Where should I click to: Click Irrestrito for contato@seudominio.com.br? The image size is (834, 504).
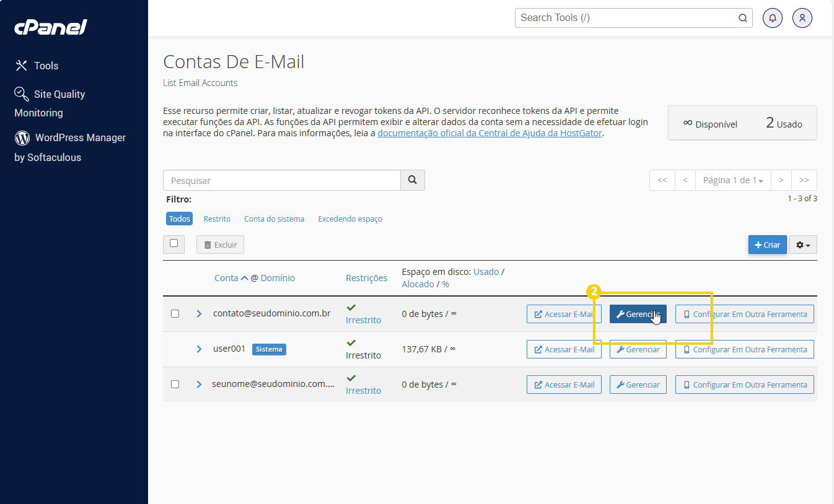pyautogui.click(x=363, y=320)
